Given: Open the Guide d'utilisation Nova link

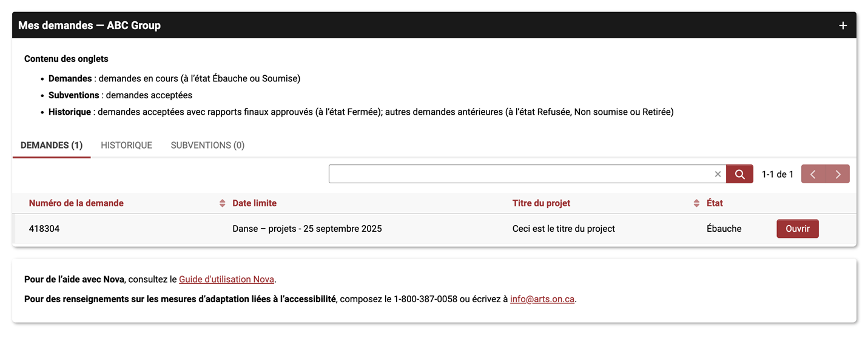Looking at the screenshot, I should click(x=226, y=280).
